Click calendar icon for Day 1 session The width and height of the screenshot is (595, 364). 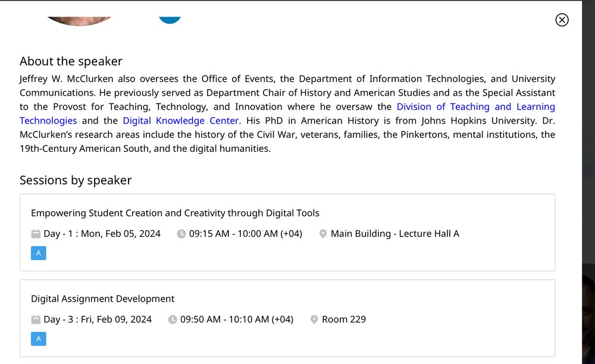(36, 234)
